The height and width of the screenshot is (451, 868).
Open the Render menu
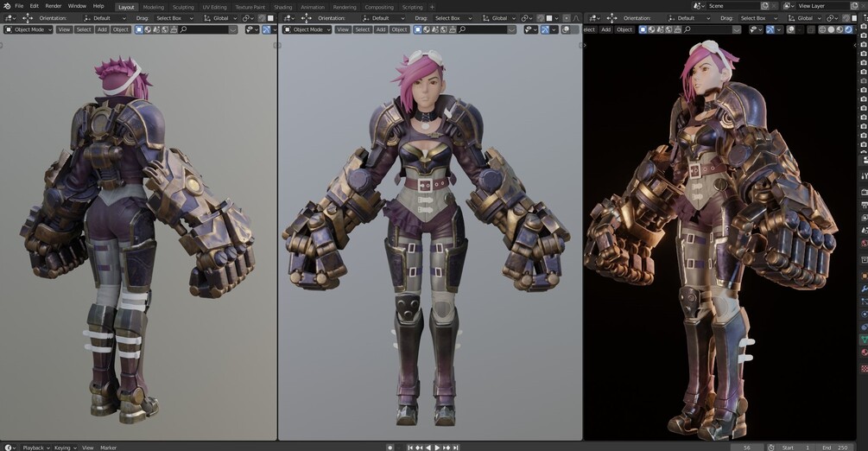(x=54, y=6)
